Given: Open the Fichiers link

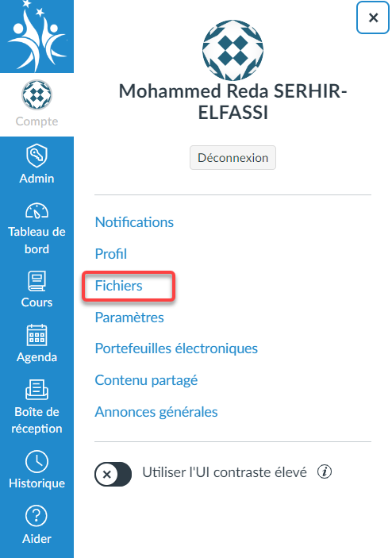Looking at the screenshot, I should (118, 286).
